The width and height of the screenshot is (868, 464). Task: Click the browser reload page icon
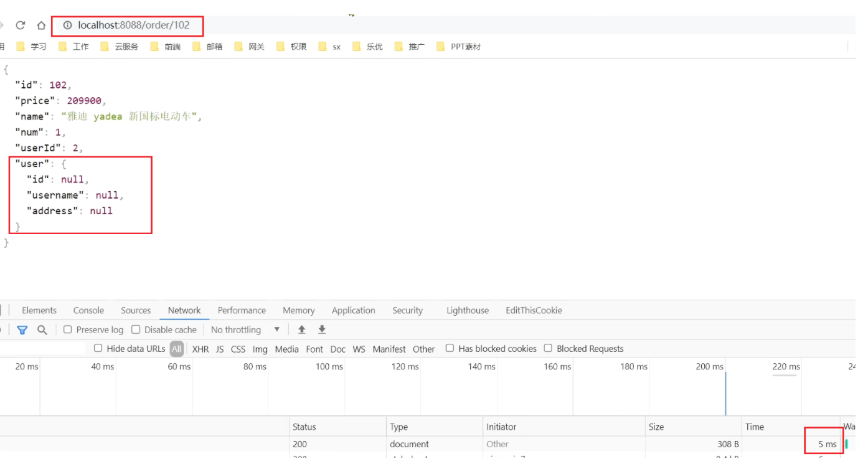[21, 26]
